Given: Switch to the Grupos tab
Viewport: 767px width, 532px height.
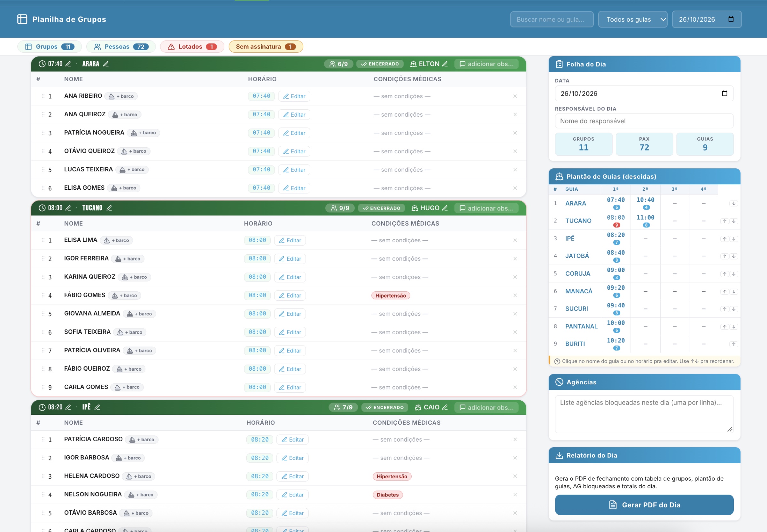Looking at the screenshot, I should (x=49, y=47).
